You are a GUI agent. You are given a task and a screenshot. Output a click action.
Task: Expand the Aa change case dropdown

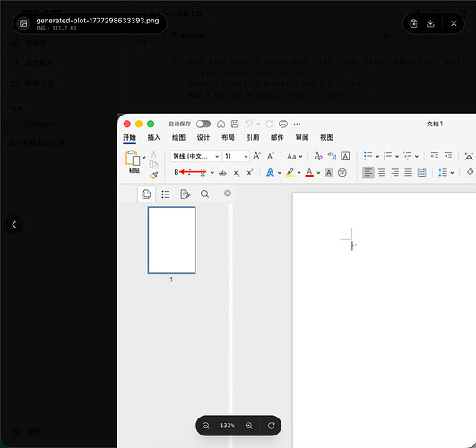tap(294, 156)
